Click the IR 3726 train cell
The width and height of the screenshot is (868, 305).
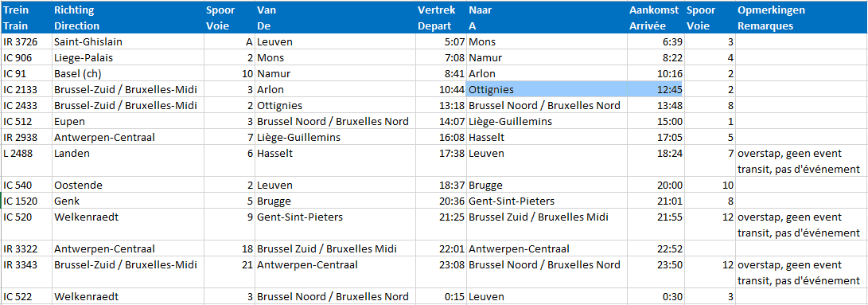(x=26, y=42)
